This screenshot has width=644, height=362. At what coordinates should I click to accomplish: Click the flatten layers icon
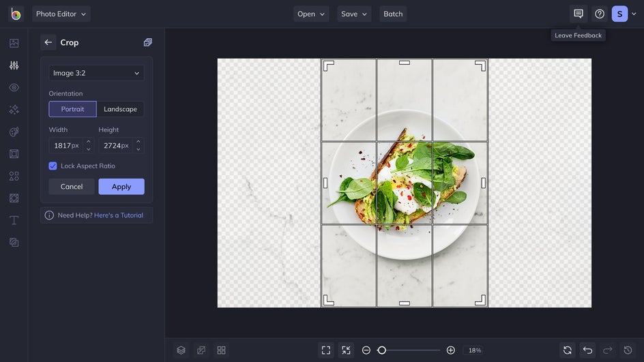201,350
